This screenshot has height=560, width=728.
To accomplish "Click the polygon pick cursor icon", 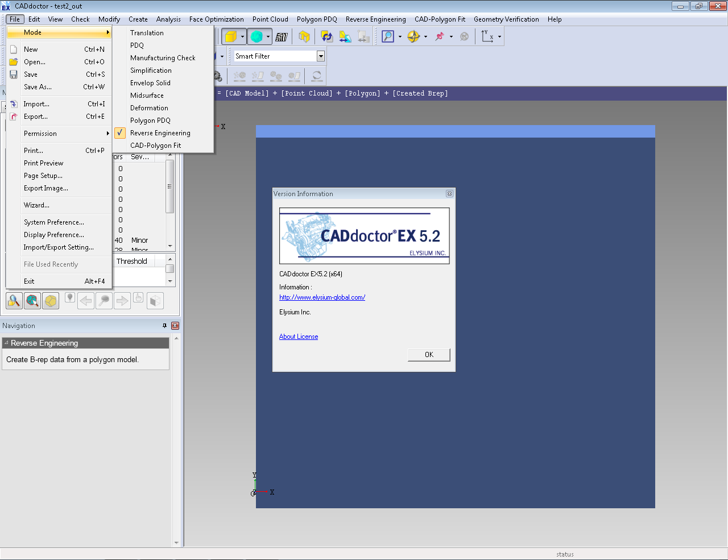I will point(32,300).
